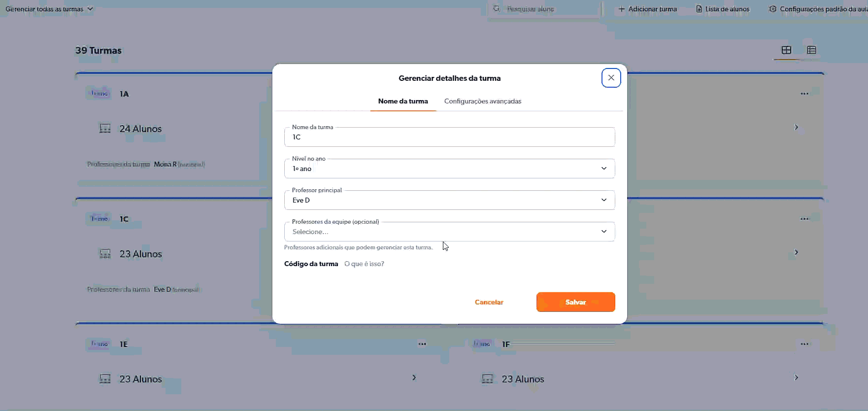This screenshot has width=868, height=411.
Task: Click the students icon in class 1F
Action: pyautogui.click(x=487, y=379)
